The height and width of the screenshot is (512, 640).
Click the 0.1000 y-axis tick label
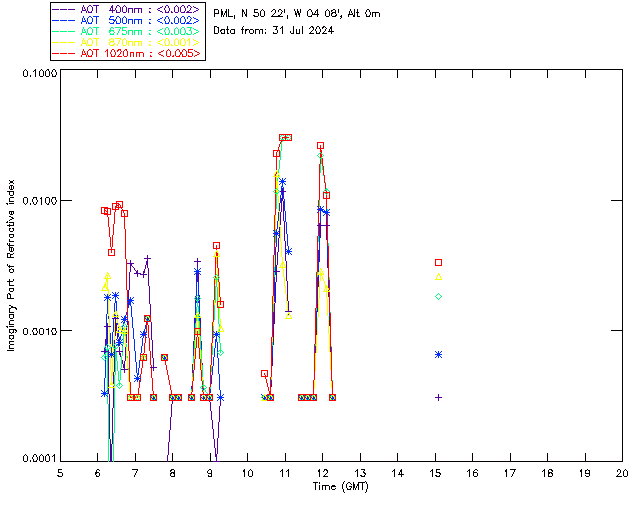click(x=39, y=73)
